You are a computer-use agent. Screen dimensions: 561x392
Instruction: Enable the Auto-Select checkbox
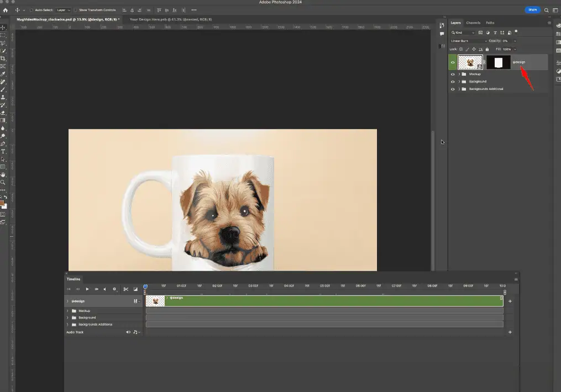[x=30, y=10]
